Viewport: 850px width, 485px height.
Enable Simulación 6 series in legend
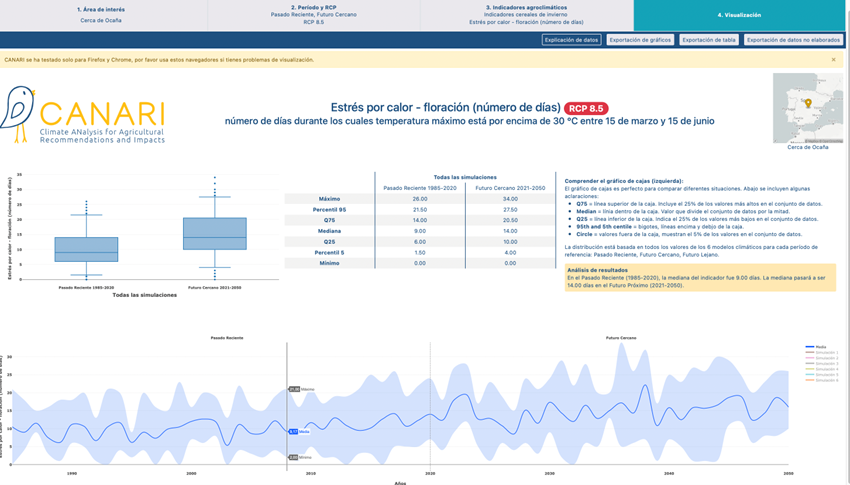tap(825, 380)
